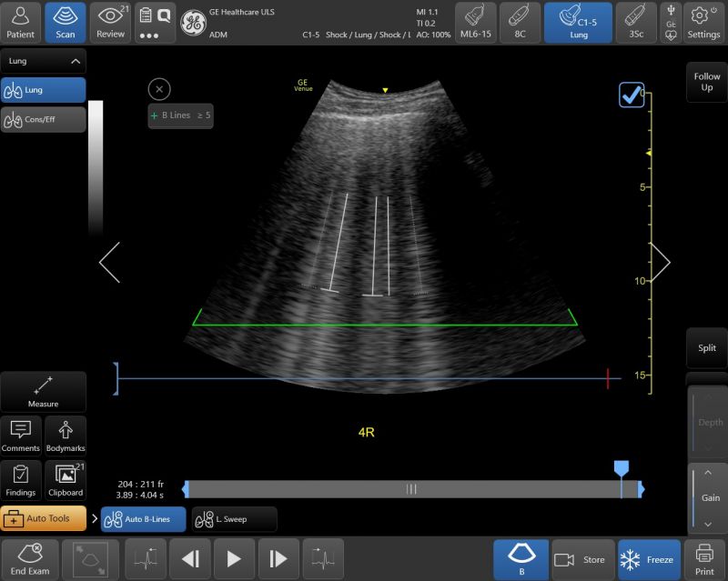Activate L. Sweep tool

point(235,519)
